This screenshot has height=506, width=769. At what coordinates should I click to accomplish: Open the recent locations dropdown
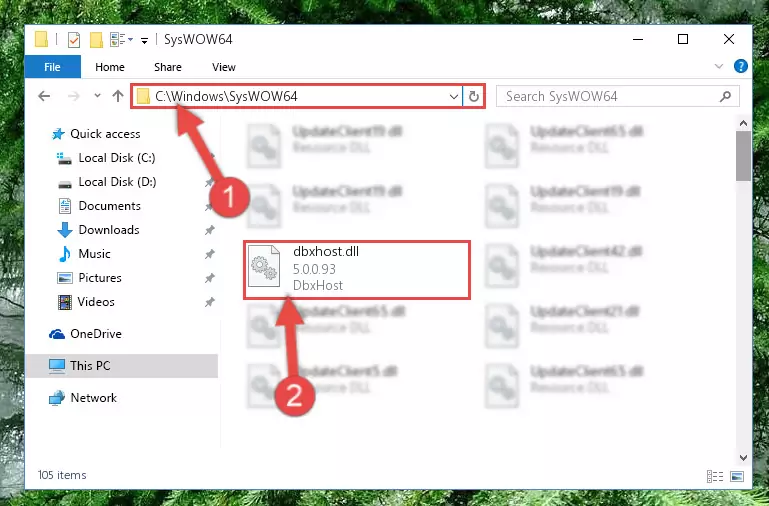97,96
